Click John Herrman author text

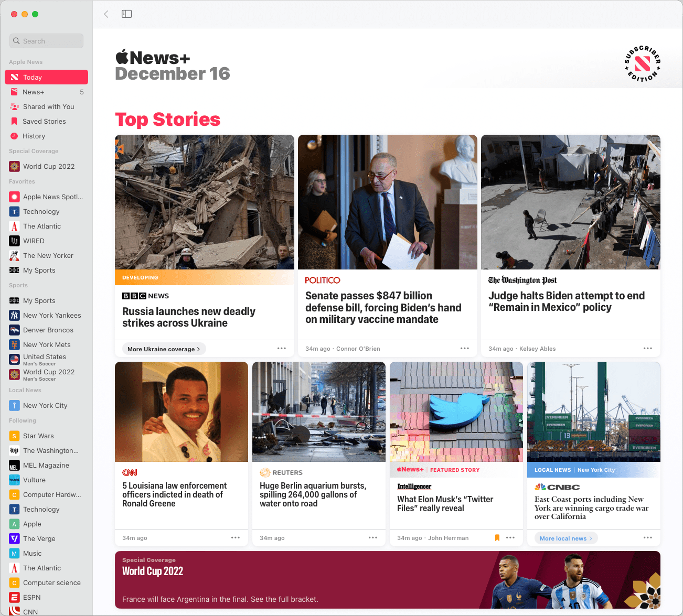449,538
